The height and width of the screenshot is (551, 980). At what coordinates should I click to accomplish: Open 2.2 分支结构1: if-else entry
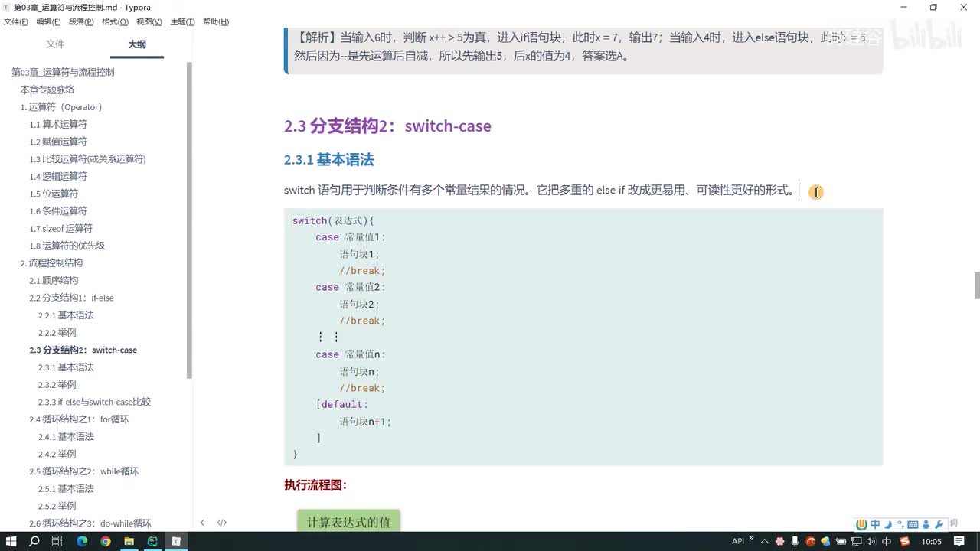click(x=71, y=298)
